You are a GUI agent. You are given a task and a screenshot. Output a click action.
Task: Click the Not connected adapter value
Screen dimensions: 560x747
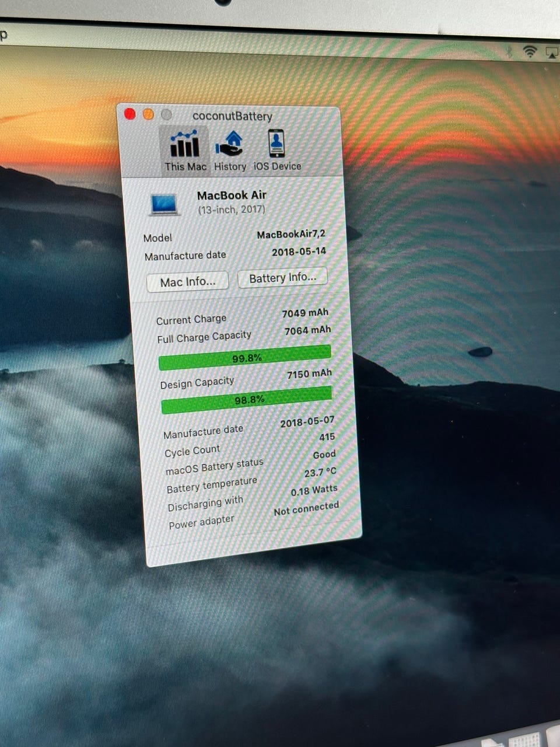coord(306,508)
